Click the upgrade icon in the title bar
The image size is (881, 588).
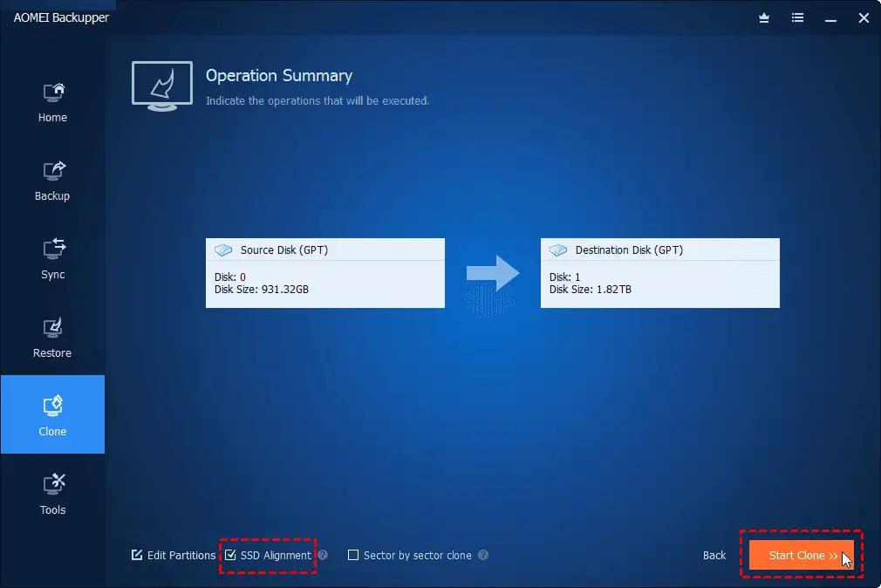(763, 17)
